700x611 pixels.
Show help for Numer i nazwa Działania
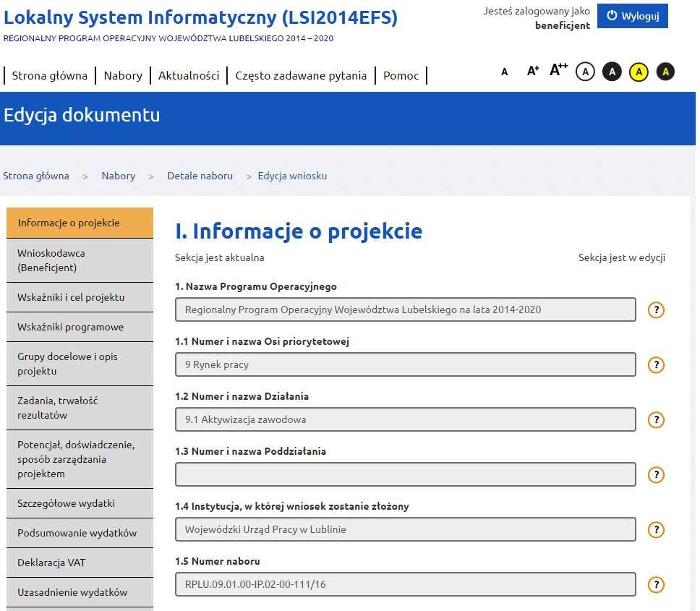pyautogui.click(x=656, y=419)
